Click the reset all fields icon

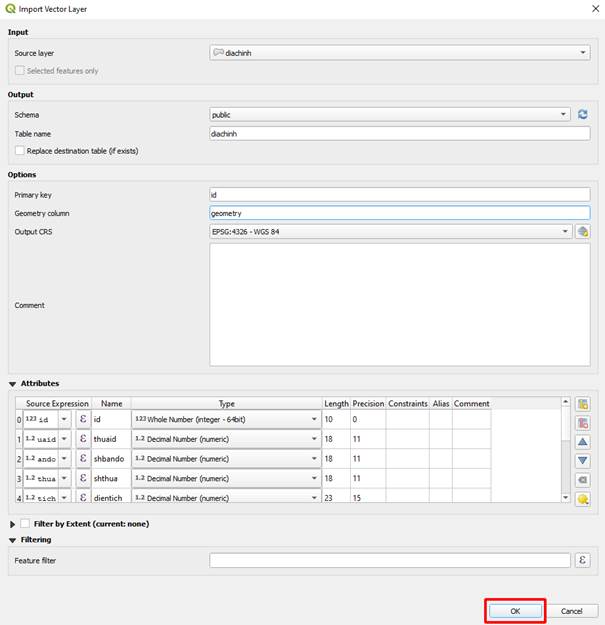pyautogui.click(x=583, y=480)
